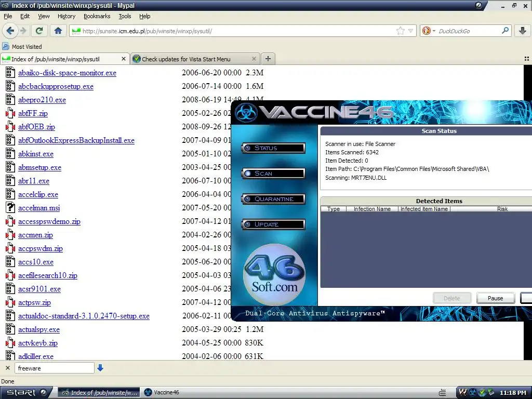Click the Delete button in Vaccine46
The height and width of the screenshot is (399, 532).
point(452,298)
